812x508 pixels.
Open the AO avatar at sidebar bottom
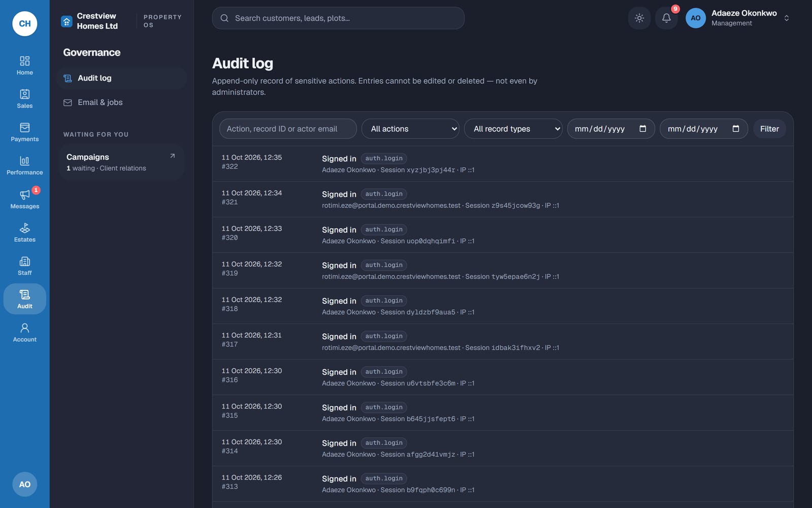point(25,484)
